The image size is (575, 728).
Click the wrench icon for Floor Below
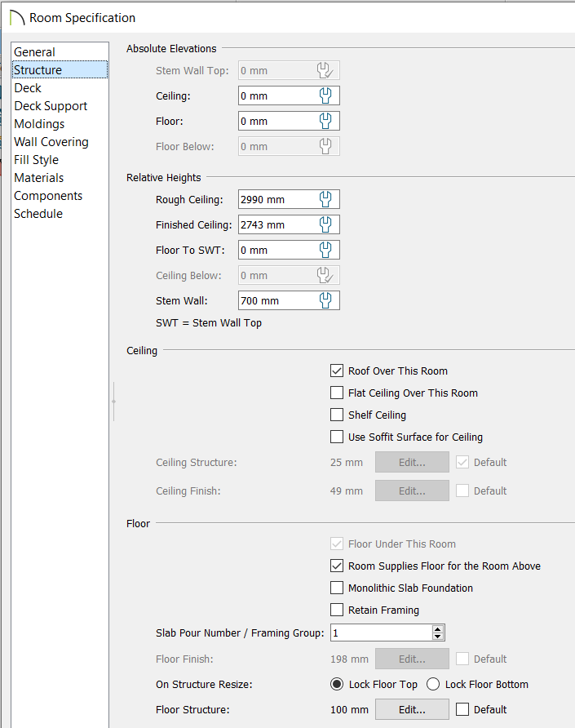point(325,146)
